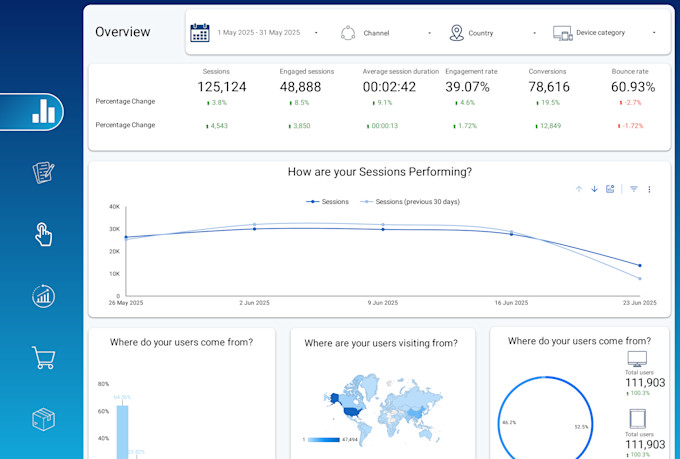Click the drill up arrow on chart

(579, 189)
